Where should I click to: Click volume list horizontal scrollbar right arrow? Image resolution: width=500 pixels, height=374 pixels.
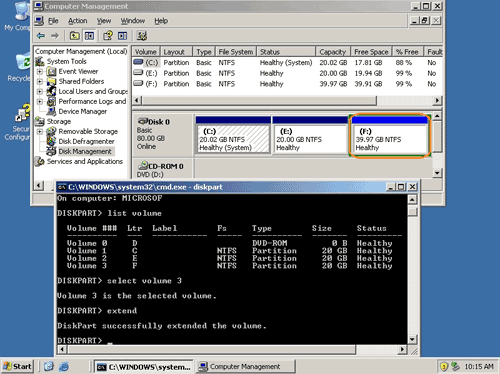click(438, 100)
